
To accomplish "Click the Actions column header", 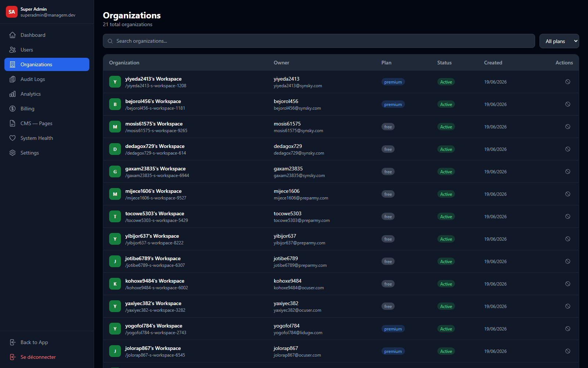I will 564,63.
